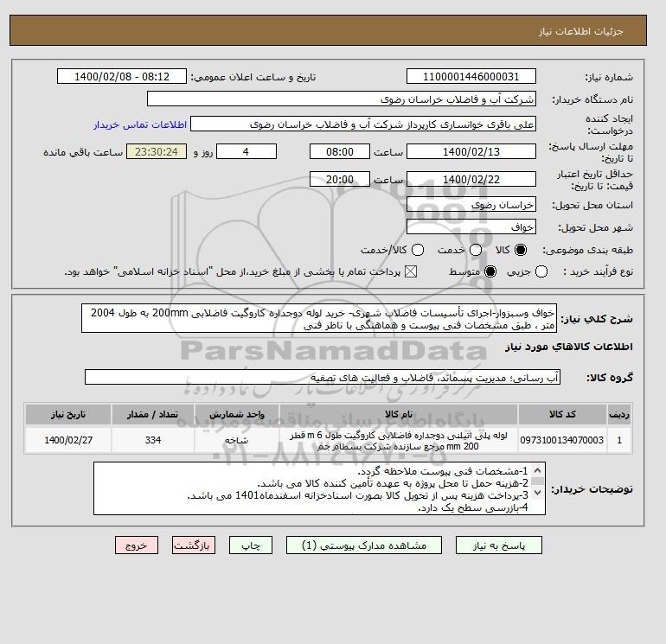The height and width of the screenshot is (644, 666).
Task: Click the خروج exit button
Action: (x=137, y=545)
